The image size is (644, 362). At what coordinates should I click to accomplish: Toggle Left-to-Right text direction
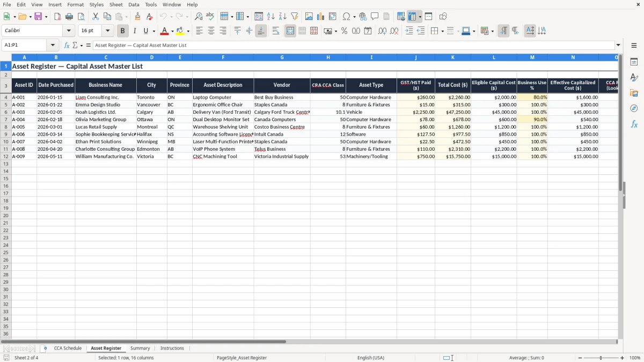point(503,31)
